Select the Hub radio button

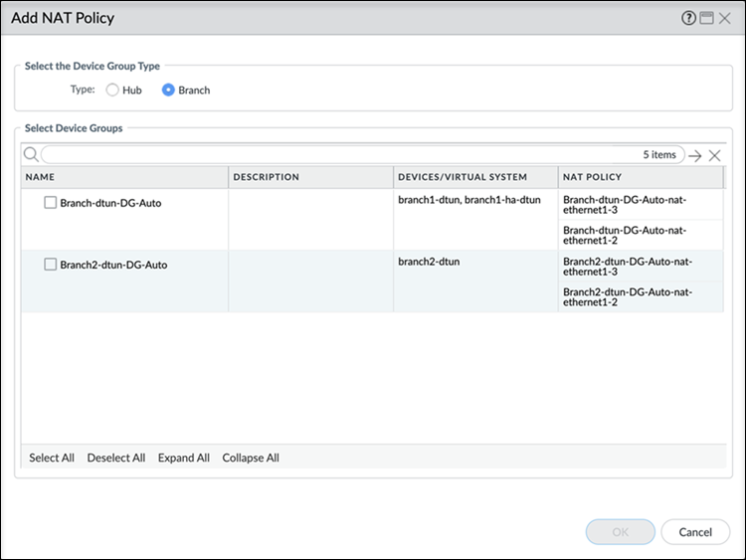coord(112,90)
